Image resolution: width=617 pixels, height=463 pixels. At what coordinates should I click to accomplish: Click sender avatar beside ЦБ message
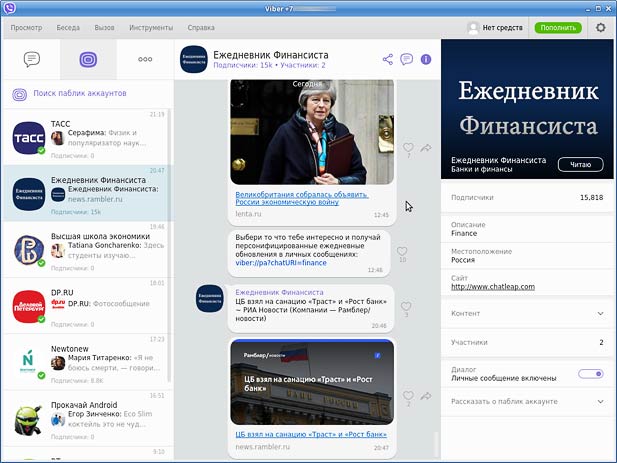[x=210, y=298]
